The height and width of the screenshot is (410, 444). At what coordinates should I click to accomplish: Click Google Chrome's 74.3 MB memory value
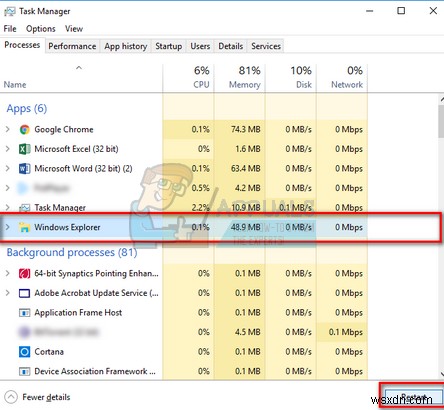pyautogui.click(x=246, y=129)
